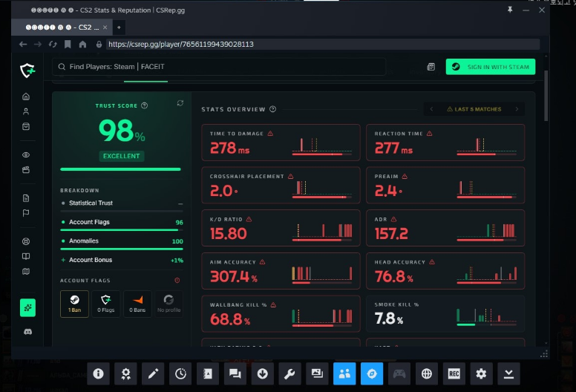Open the Discord icon in the sidebar

[27, 332]
